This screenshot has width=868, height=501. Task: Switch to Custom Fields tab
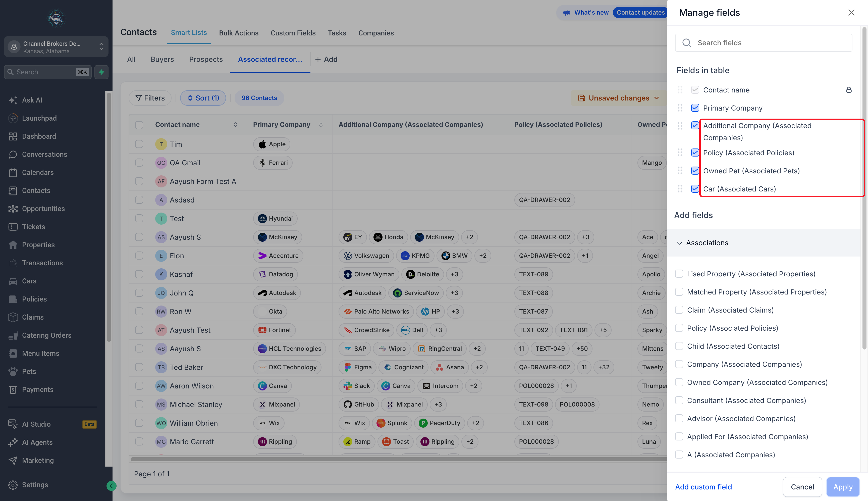(293, 33)
